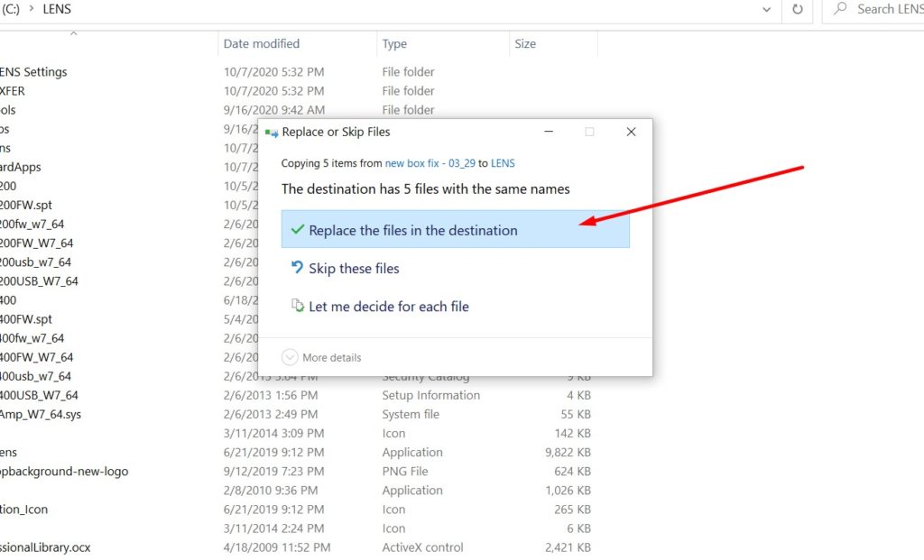
Task: Open the 'new box fix - 03_29' source link
Action: coord(429,163)
